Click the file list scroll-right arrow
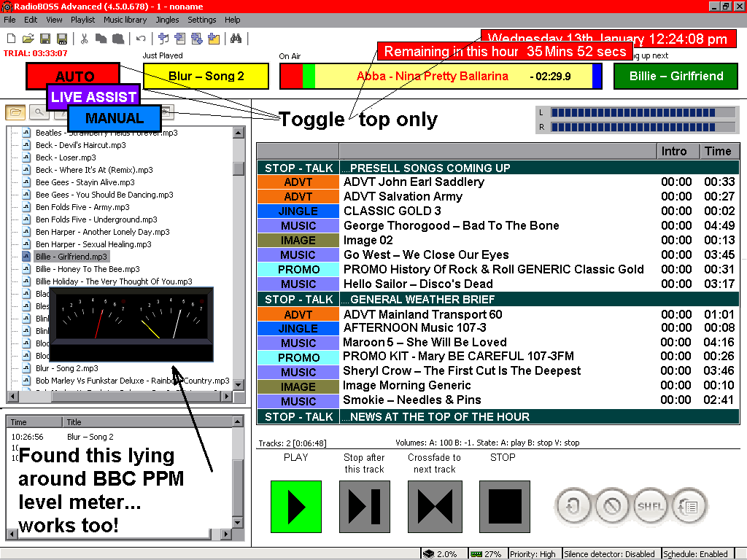This screenshot has height=560, width=747. [x=228, y=396]
